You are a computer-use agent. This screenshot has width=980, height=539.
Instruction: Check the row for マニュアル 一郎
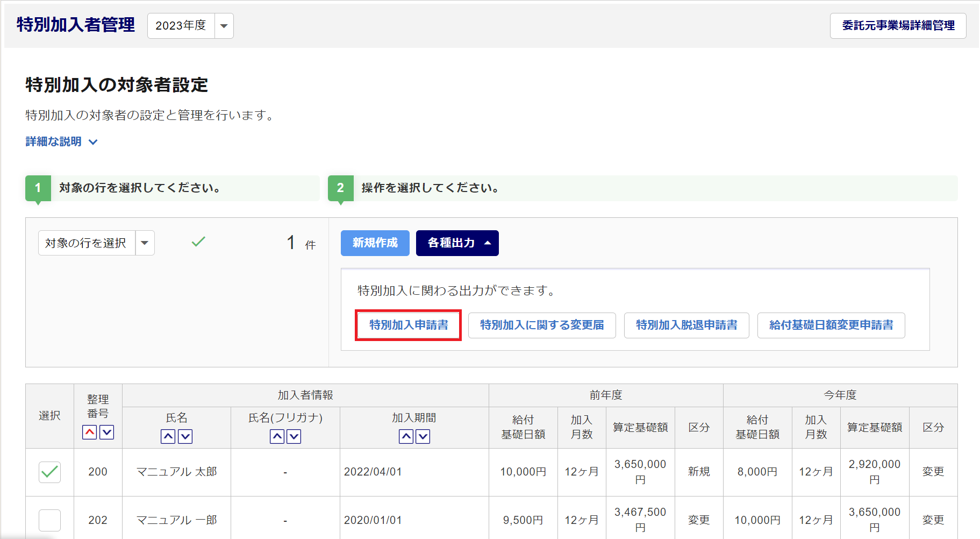tap(49, 520)
